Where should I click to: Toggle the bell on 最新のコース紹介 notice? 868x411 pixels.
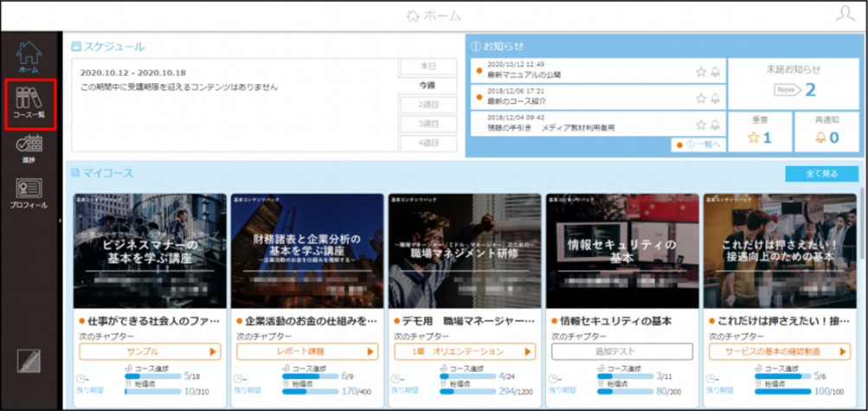click(715, 98)
